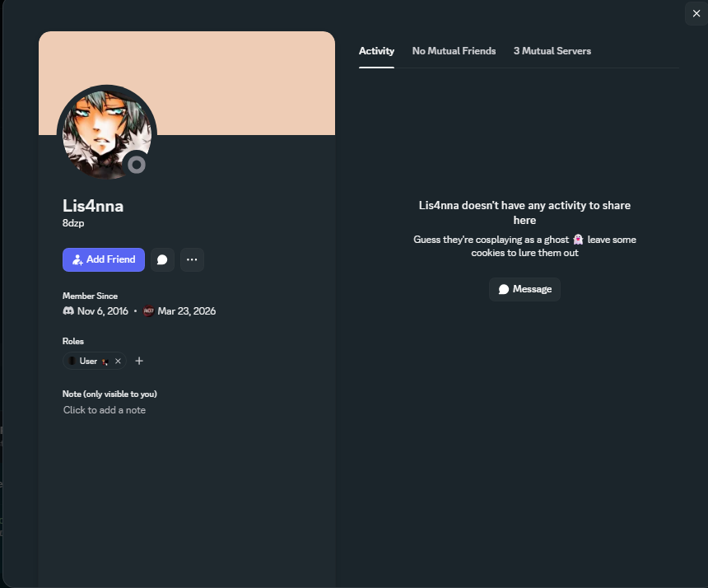Click the server icon beside Mar 23, 2026

coord(148,310)
